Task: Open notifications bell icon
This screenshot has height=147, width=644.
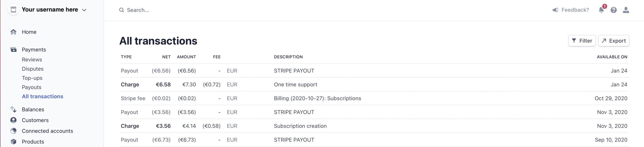Action: coord(601,10)
